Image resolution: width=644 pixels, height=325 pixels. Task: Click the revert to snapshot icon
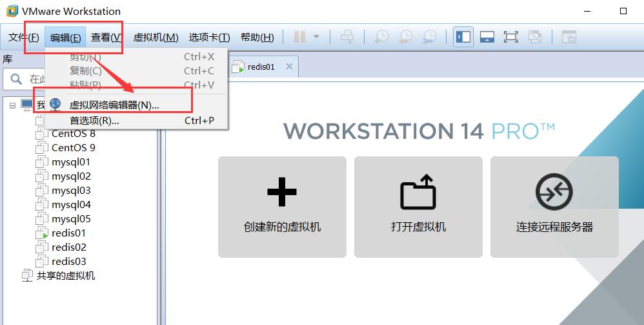(x=405, y=37)
